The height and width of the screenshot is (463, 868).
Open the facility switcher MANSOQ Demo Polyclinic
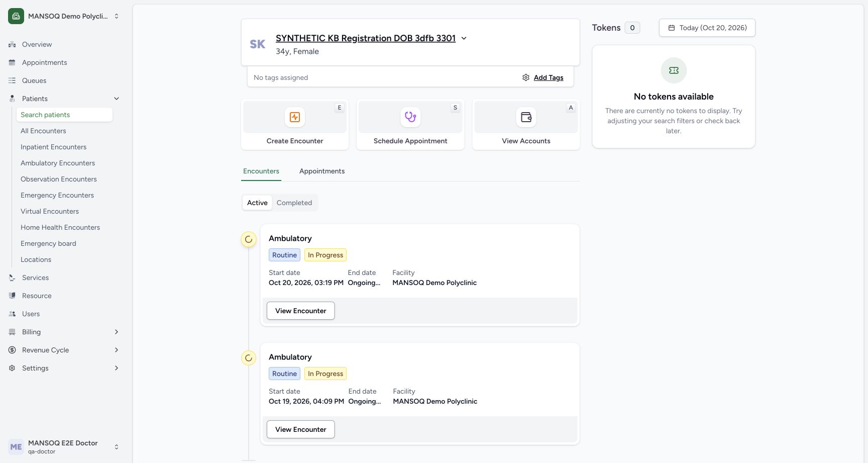(64, 16)
